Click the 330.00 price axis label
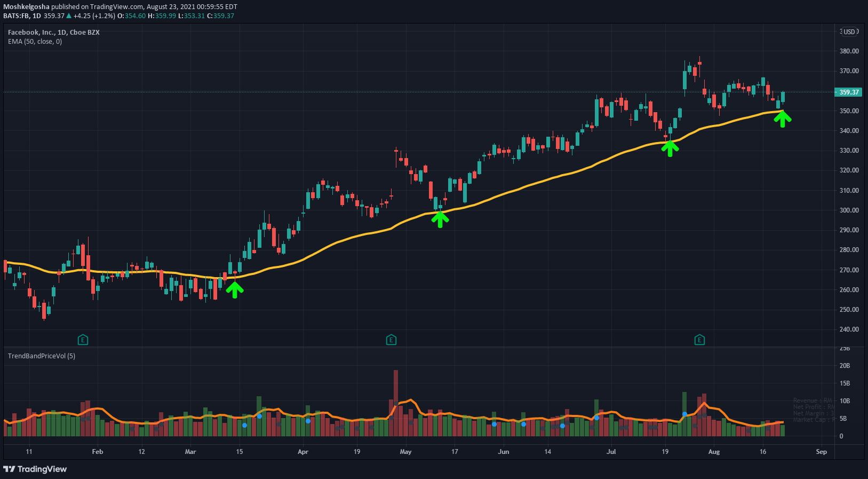Viewport: 868px width, 479px height. click(x=849, y=151)
